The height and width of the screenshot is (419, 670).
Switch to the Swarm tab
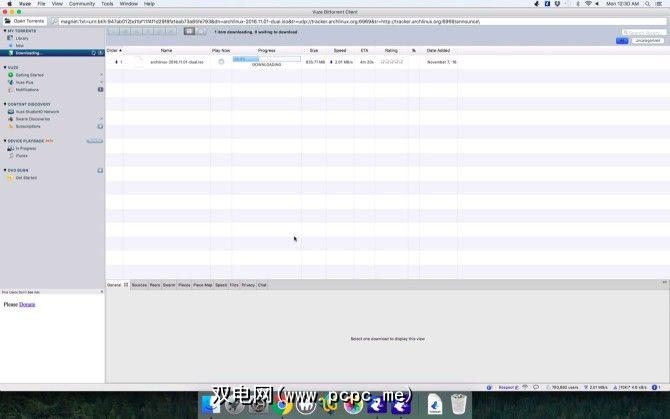pyautogui.click(x=169, y=285)
